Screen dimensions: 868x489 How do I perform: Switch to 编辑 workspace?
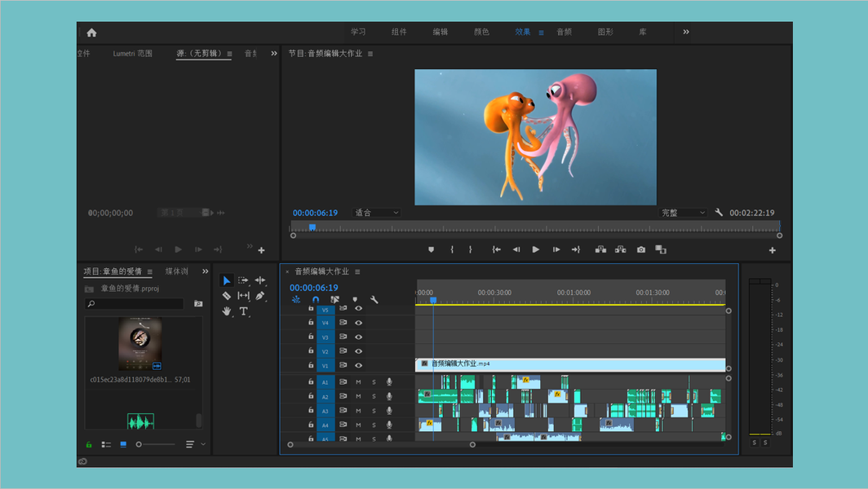point(441,32)
